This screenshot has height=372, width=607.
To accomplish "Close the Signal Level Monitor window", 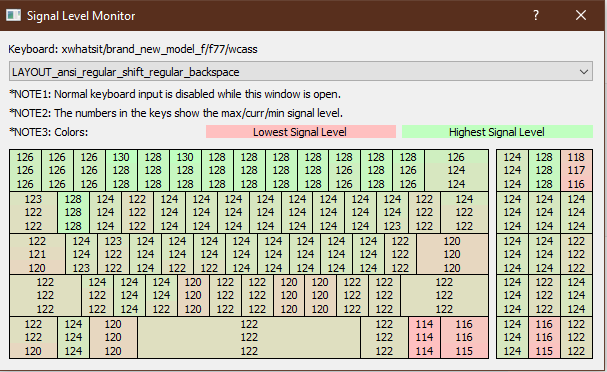I will coord(581,15).
